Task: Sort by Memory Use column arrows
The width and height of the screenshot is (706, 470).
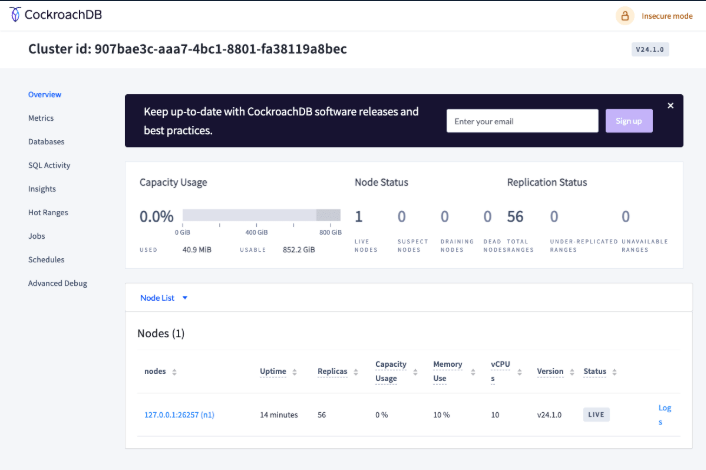Action: 473,372
